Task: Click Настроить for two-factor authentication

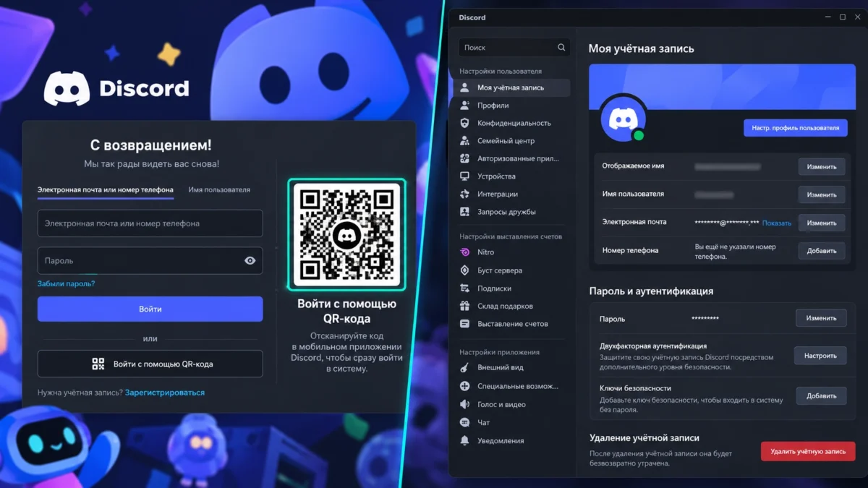Action: point(821,356)
